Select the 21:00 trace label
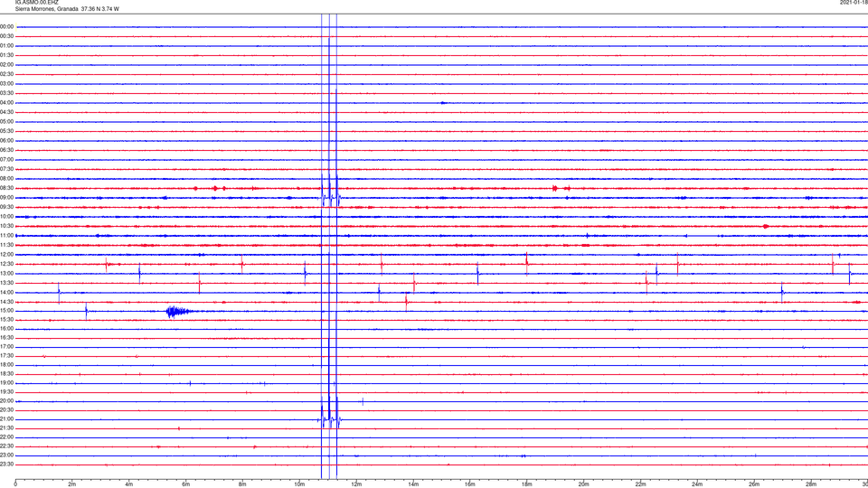Screen dimensions: 868x488 click(x=7, y=418)
